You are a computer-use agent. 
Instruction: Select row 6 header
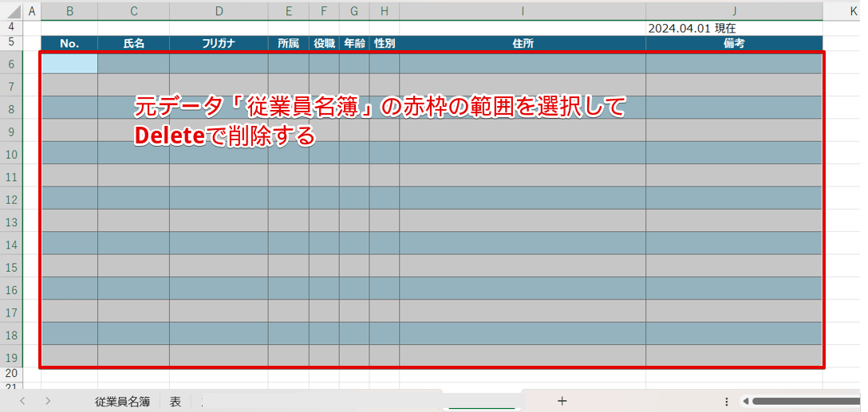click(11, 64)
